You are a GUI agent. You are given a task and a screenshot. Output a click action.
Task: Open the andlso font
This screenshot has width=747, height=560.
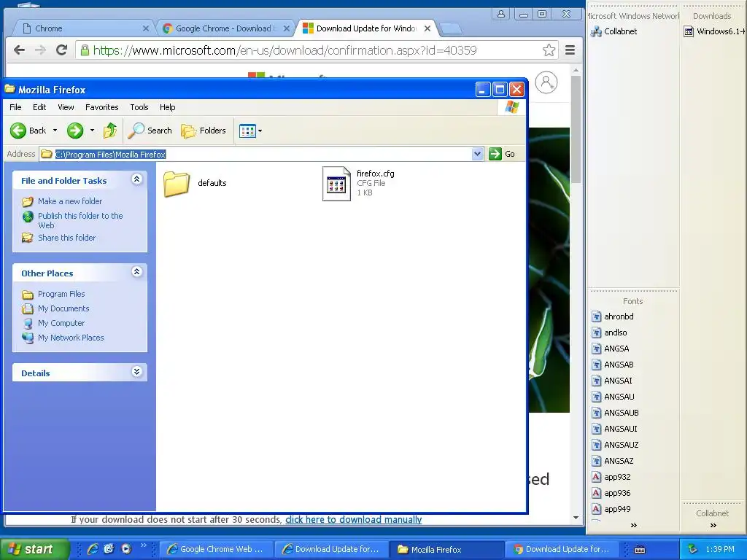609,332
